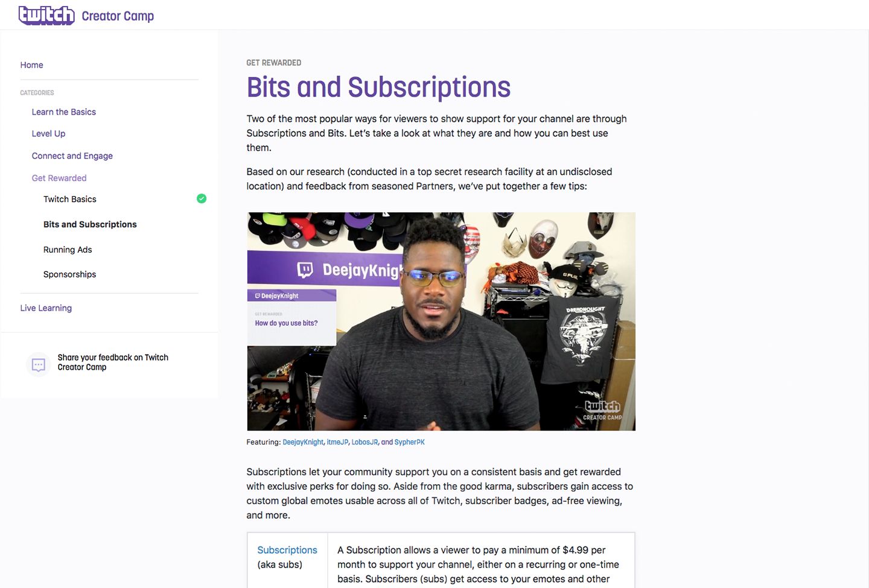Viewport: 869px width, 588px height.
Task: Select the Bits and Subscriptions lesson
Action: pos(90,224)
